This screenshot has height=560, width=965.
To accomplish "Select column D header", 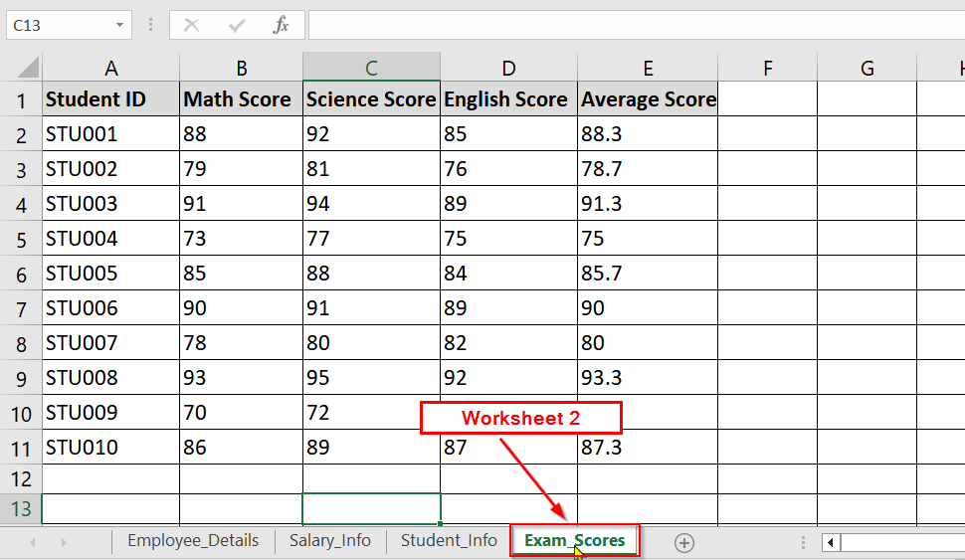I will pyautogui.click(x=508, y=68).
